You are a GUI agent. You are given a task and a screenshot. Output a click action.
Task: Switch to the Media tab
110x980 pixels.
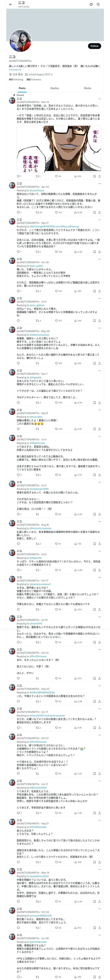[x=87, y=88]
